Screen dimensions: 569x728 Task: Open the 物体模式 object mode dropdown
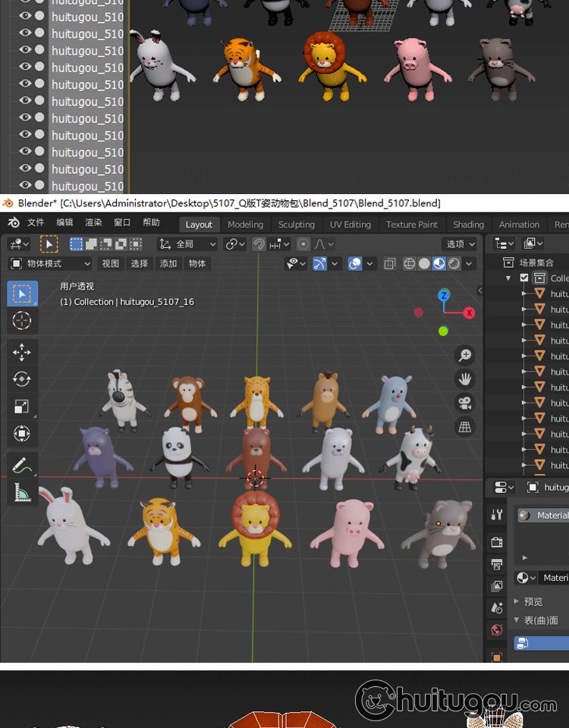click(50, 264)
